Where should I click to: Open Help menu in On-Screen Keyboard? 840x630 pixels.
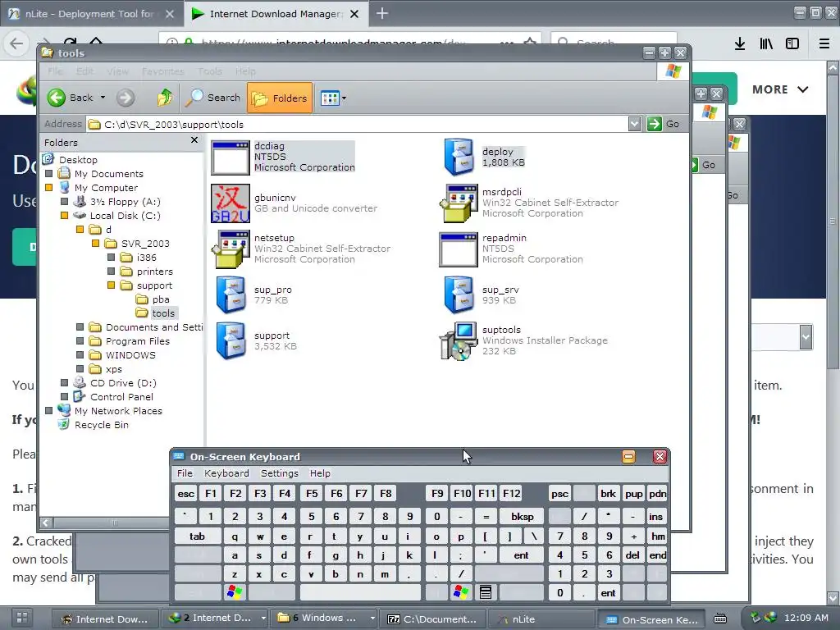(320, 473)
